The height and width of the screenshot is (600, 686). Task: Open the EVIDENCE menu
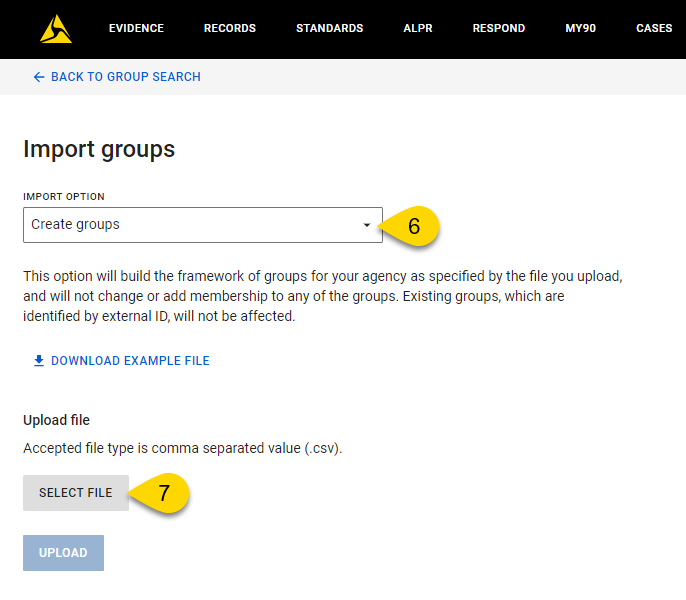pyautogui.click(x=136, y=28)
